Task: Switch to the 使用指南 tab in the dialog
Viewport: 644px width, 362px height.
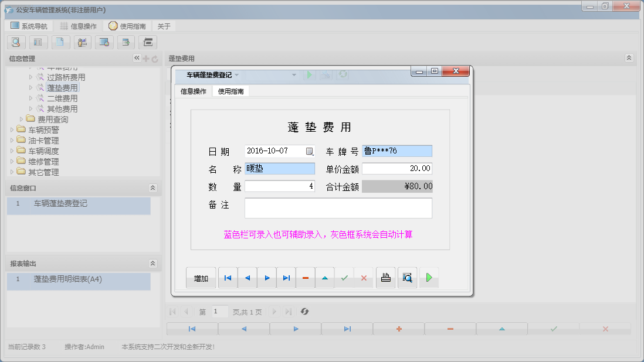Action: 232,91
